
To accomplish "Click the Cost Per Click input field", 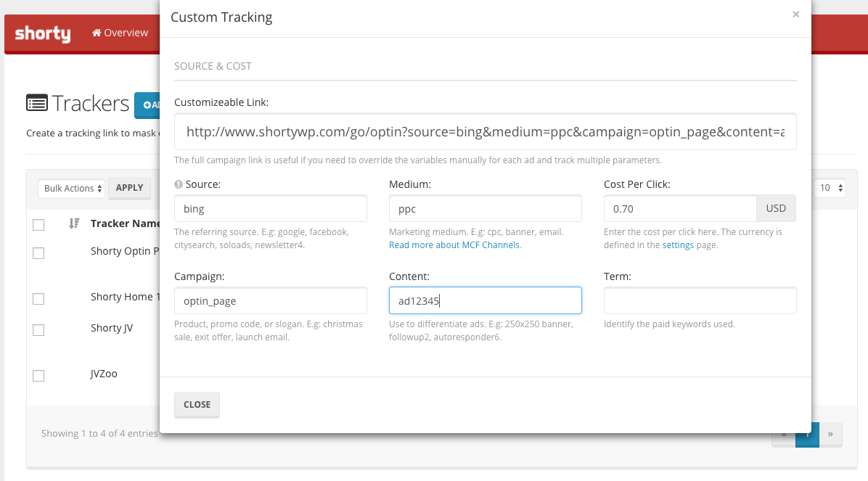I will 679,209.
